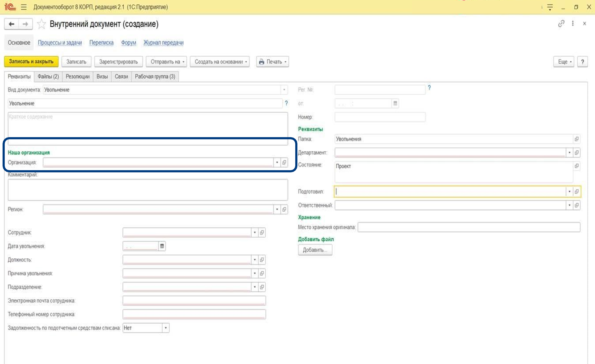Focus the Краткое содержание text area

(148, 129)
